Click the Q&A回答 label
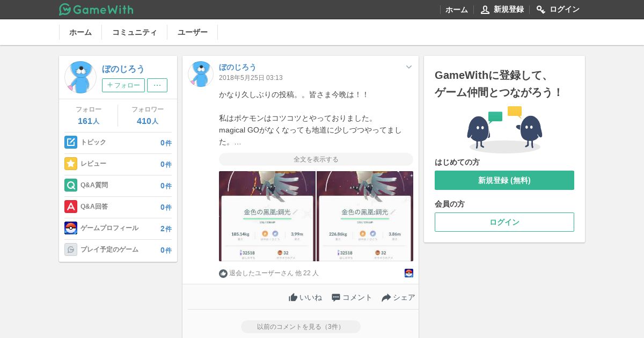Image resolution: width=644 pixels, height=338 pixels. pyautogui.click(x=94, y=207)
